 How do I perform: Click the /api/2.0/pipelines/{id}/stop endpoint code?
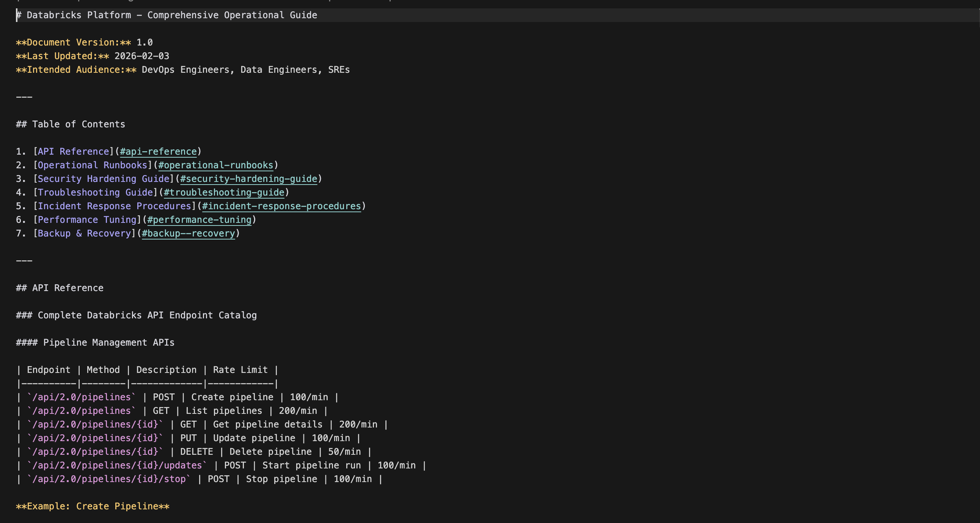tap(108, 479)
